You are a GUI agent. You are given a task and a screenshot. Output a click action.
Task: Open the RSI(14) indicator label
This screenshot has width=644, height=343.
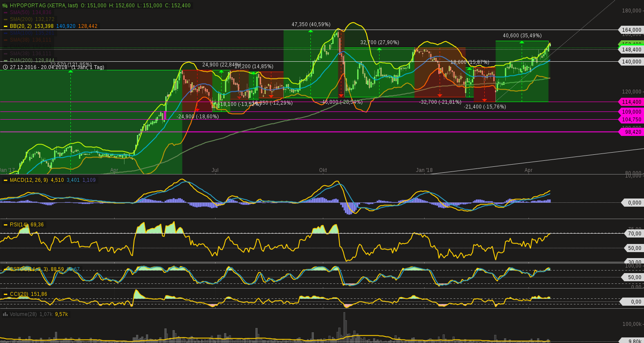coord(18,225)
